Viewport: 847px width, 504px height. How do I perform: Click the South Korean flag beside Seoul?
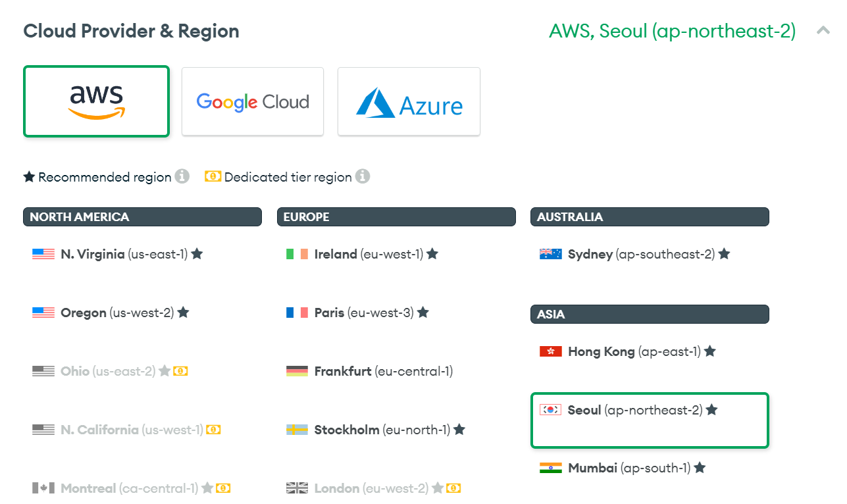point(551,410)
